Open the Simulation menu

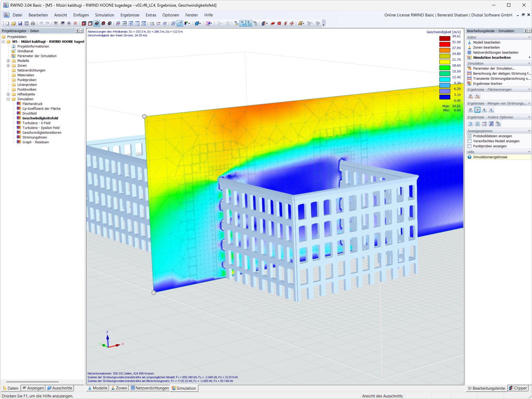click(x=104, y=15)
